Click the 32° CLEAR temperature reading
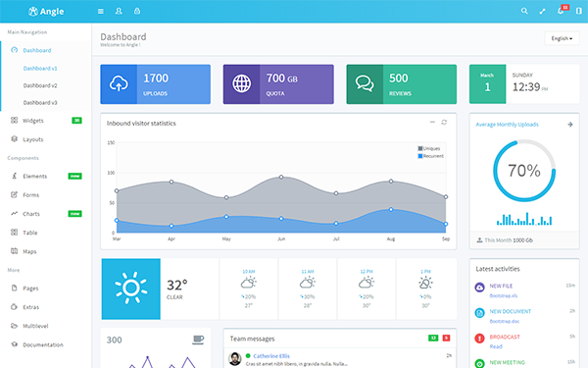The width and height of the screenshot is (588, 368). [x=177, y=289]
